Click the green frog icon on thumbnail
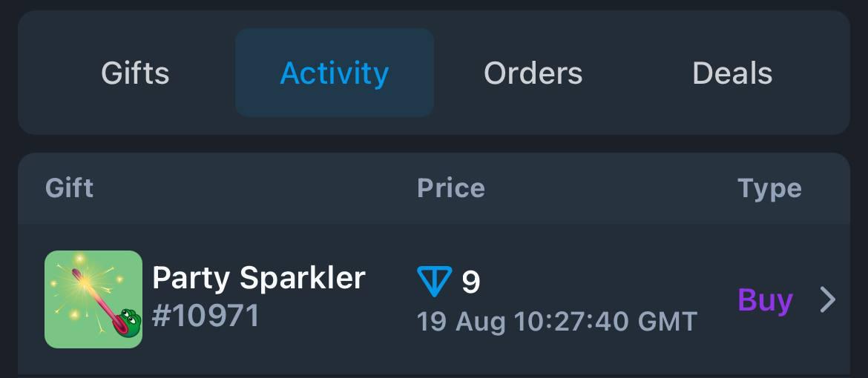This screenshot has height=378, width=868. coord(128,322)
